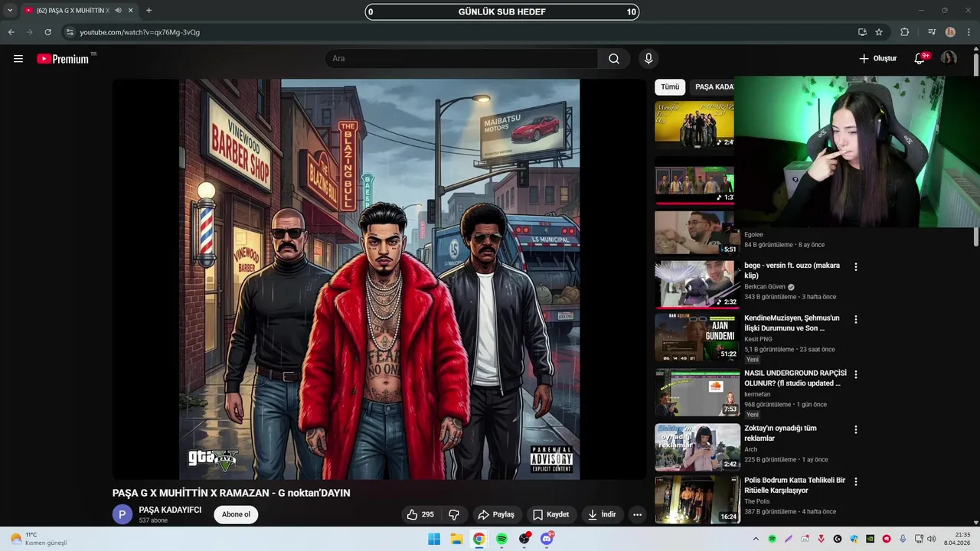
Task: Save video with Kaydet button
Action: click(x=551, y=514)
